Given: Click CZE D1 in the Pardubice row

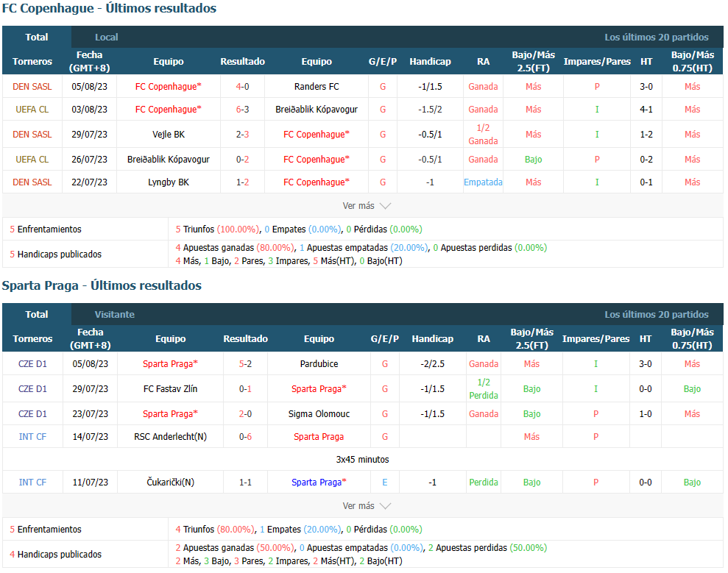Looking at the screenshot, I should pos(32,364).
